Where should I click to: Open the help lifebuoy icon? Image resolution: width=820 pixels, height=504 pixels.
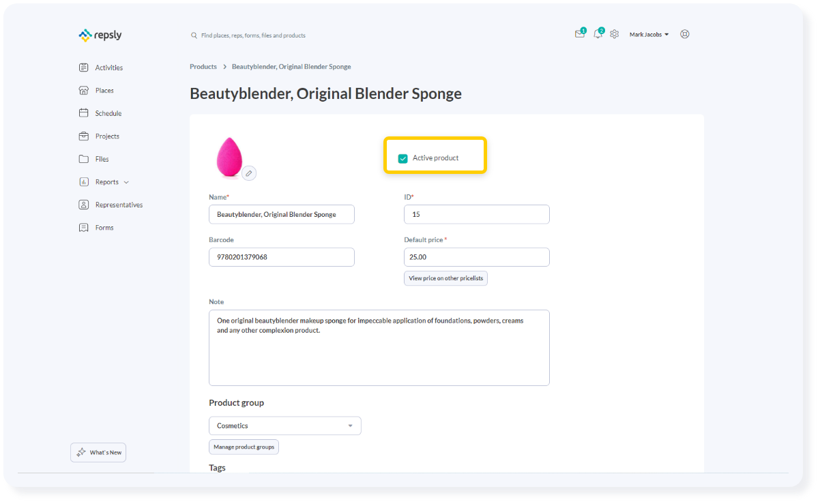tap(685, 34)
